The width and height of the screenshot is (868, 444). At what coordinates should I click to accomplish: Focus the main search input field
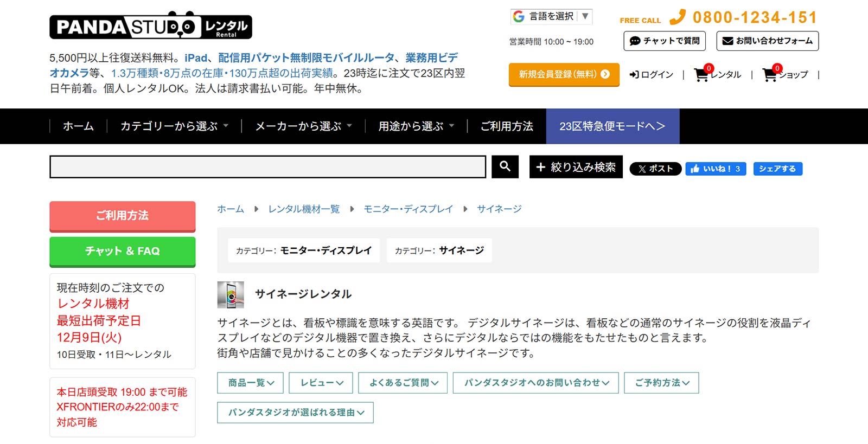click(267, 167)
